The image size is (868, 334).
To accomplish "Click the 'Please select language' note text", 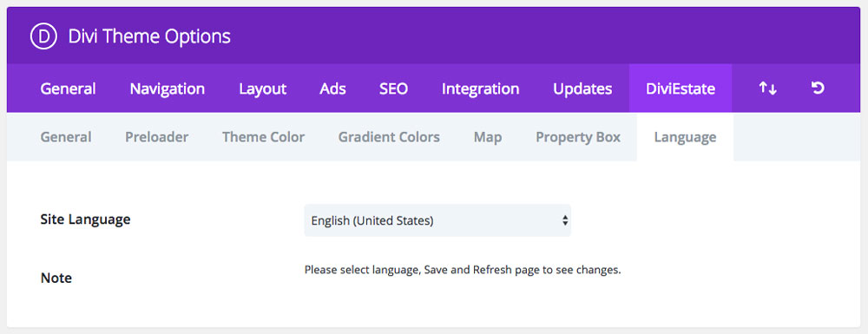I will 463,271.
